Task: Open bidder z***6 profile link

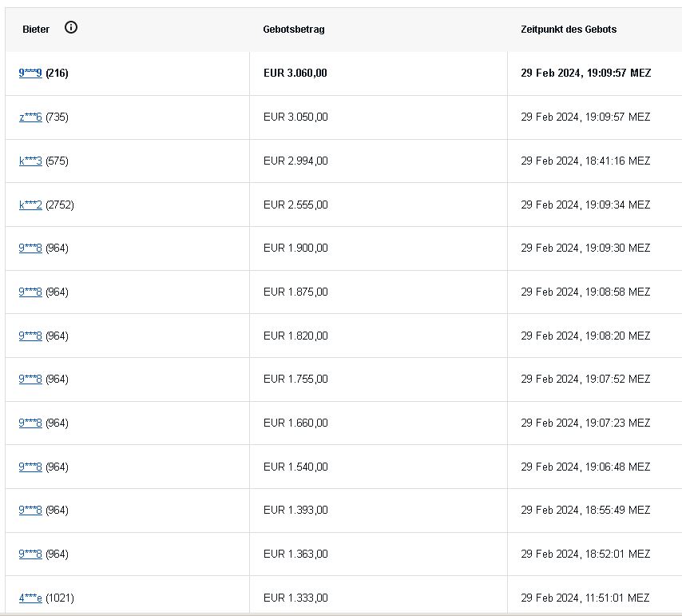Action: [30, 117]
